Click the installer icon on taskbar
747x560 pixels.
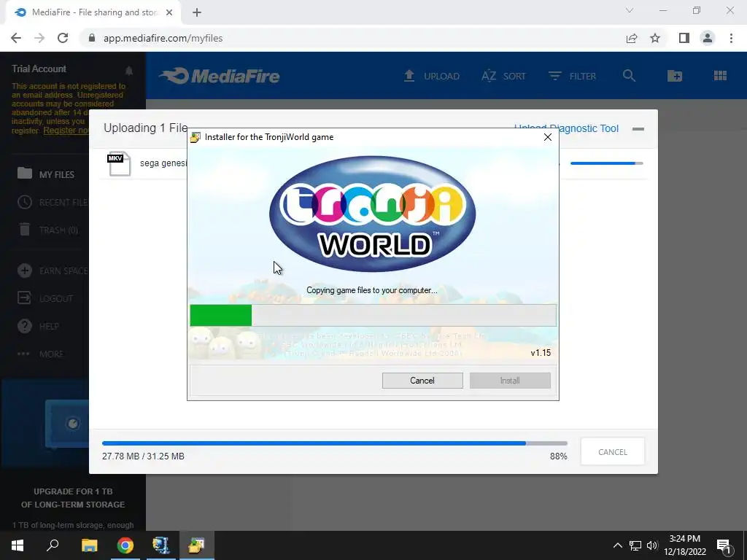pyautogui.click(x=196, y=545)
